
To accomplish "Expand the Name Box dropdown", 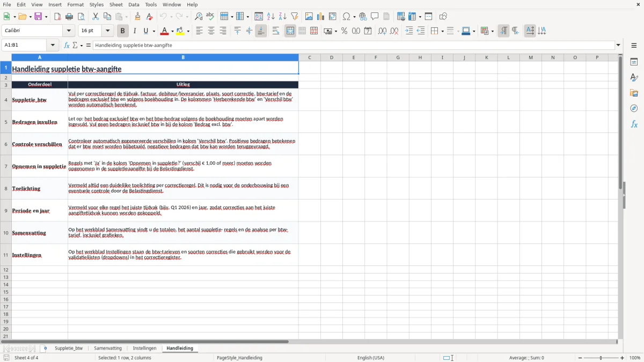I will pyautogui.click(x=53, y=46).
